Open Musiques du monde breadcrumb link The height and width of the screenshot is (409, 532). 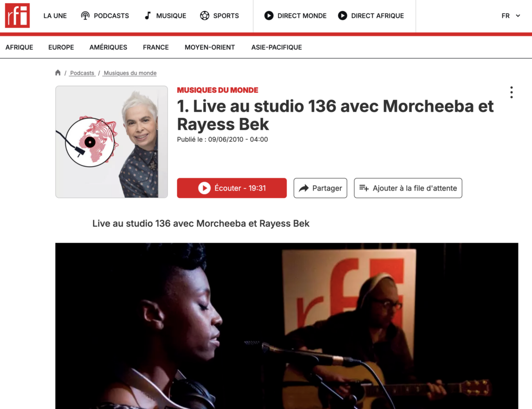(130, 73)
